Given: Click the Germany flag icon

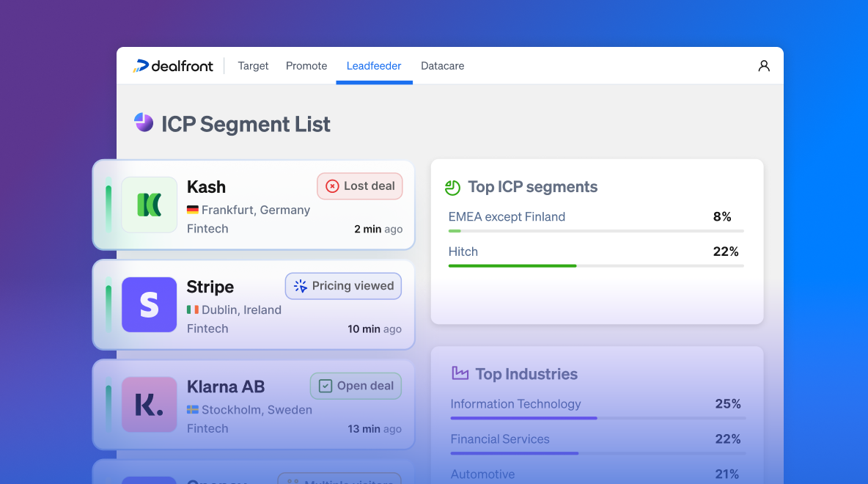Looking at the screenshot, I should (x=193, y=210).
